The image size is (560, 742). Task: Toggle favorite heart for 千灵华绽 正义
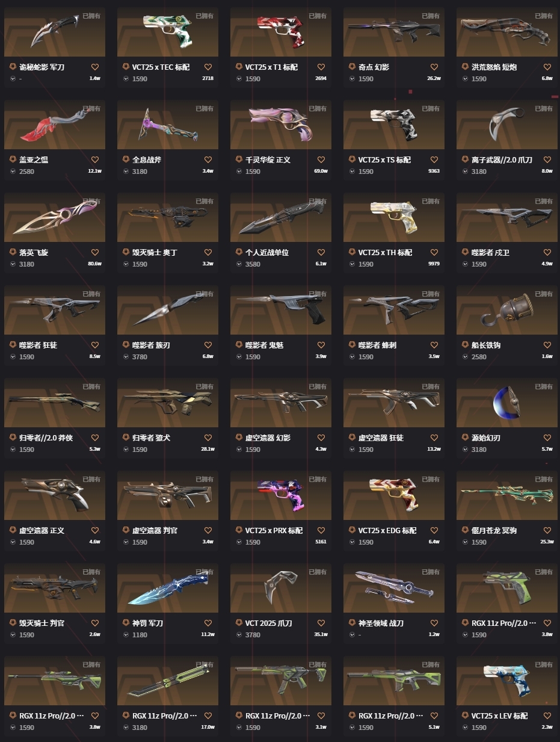321,160
